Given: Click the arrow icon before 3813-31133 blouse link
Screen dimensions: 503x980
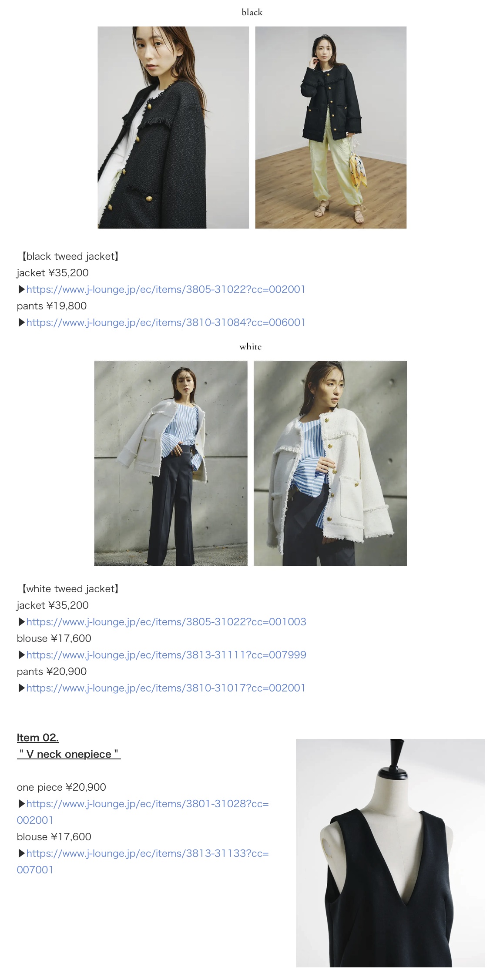Looking at the screenshot, I should (x=21, y=853).
